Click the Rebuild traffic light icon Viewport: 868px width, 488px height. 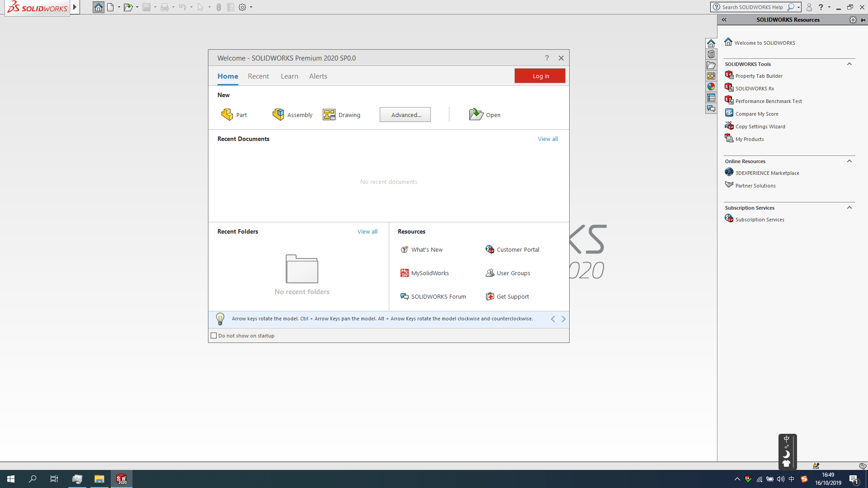tap(219, 7)
